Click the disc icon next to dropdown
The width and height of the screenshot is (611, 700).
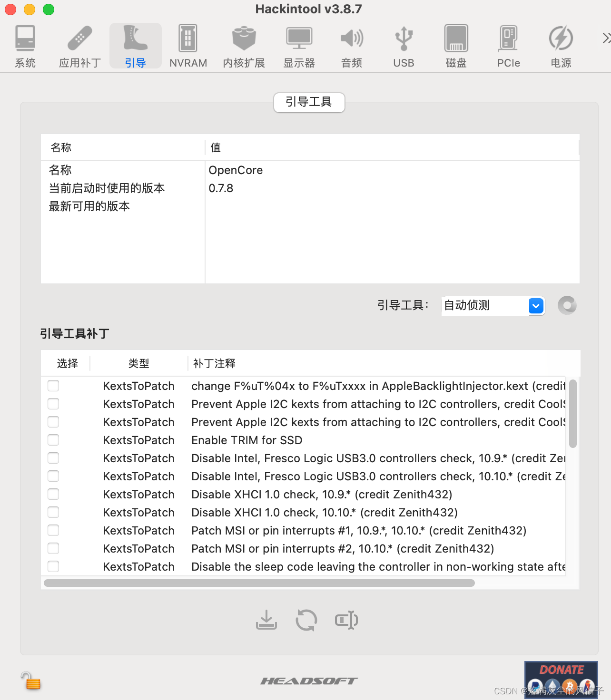click(567, 305)
